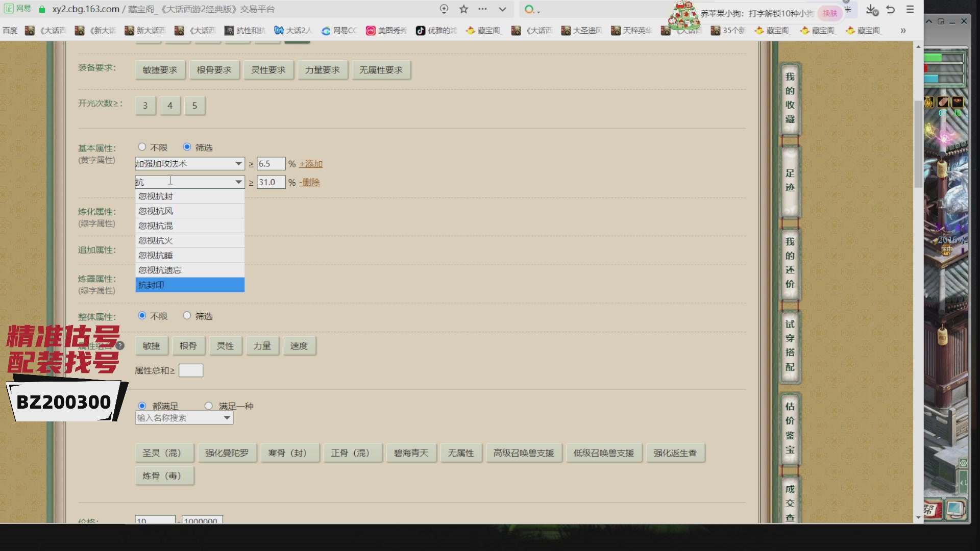Expand the bookmarks overflow chevron

pos(903,31)
